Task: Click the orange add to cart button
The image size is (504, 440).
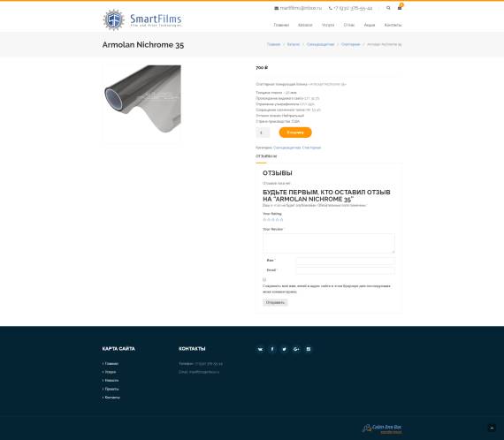Action: [x=295, y=133]
